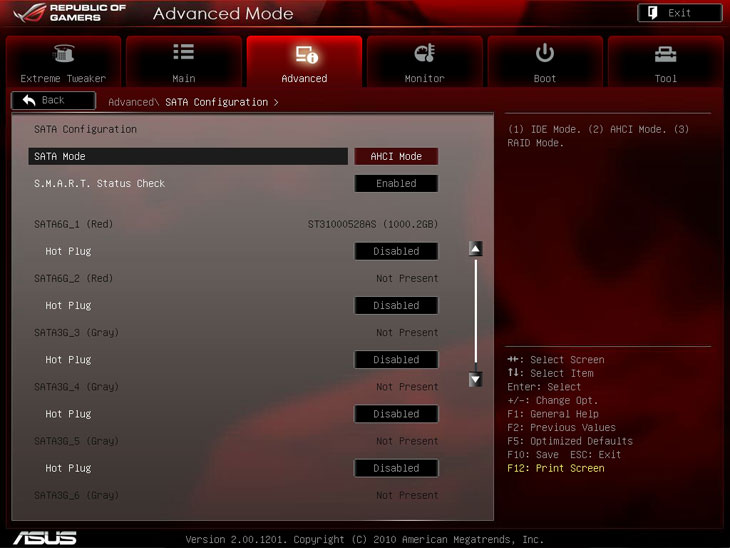The image size is (730, 548).
Task: Open the Tool printer icon tab
Action: (665, 54)
